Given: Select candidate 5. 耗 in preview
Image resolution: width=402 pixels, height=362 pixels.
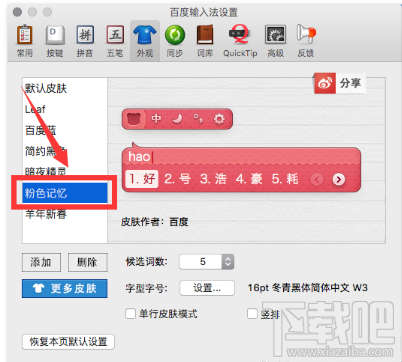Looking at the screenshot, I should click(x=285, y=179).
